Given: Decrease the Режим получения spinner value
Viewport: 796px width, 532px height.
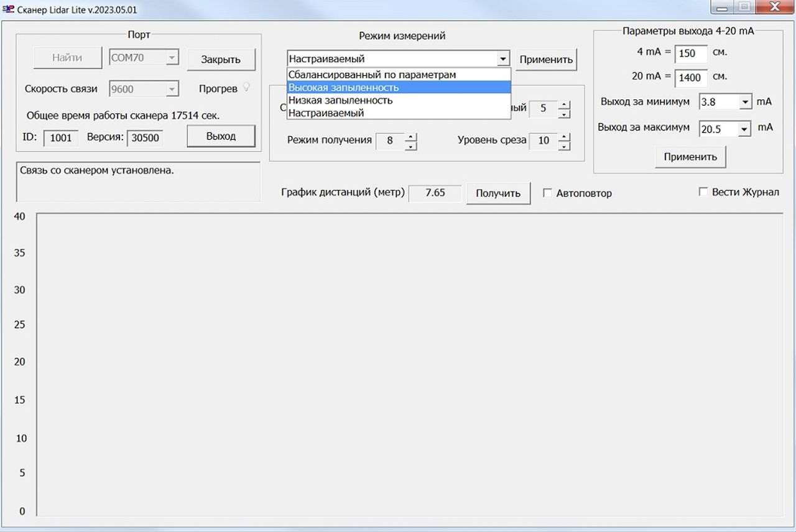Looking at the screenshot, I should pos(410,146).
